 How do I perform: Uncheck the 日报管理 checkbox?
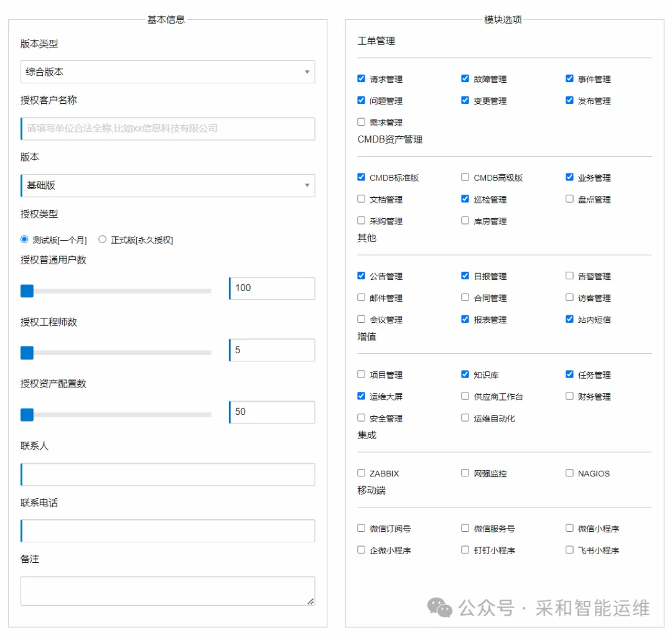(465, 276)
